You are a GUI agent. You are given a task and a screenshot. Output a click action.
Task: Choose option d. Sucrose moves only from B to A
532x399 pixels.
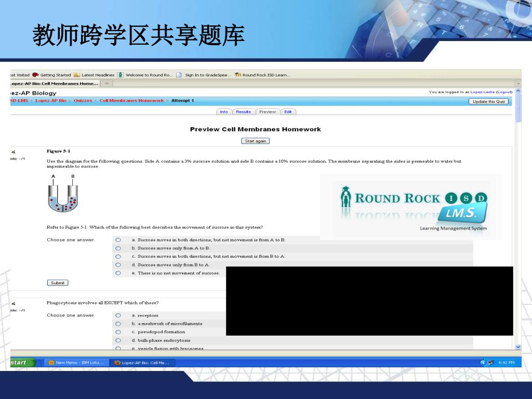tap(118, 265)
